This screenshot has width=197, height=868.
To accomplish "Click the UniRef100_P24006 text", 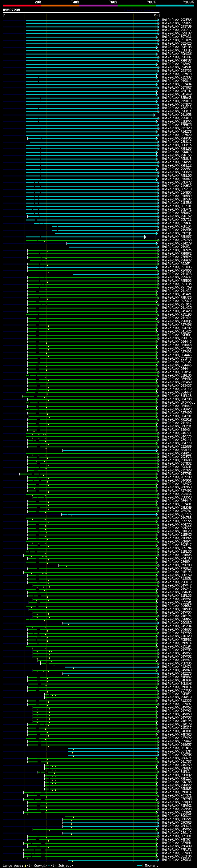I will [x=176, y=555].
